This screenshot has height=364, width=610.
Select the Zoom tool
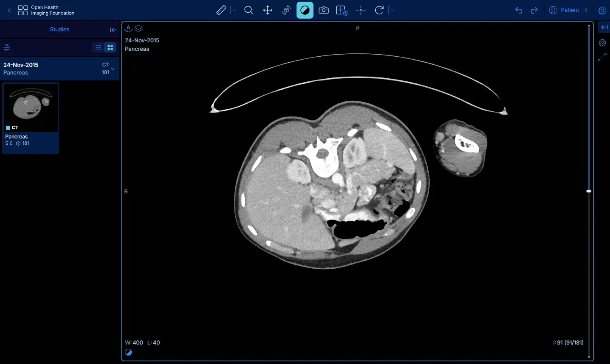tap(249, 10)
